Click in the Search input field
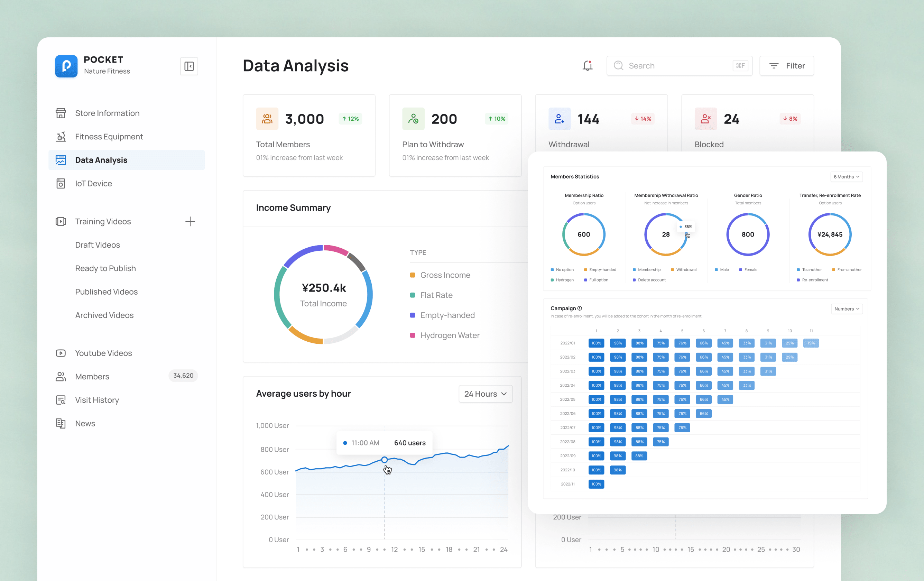Viewport: 924px width, 581px height. pyautogui.click(x=680, y=66)
